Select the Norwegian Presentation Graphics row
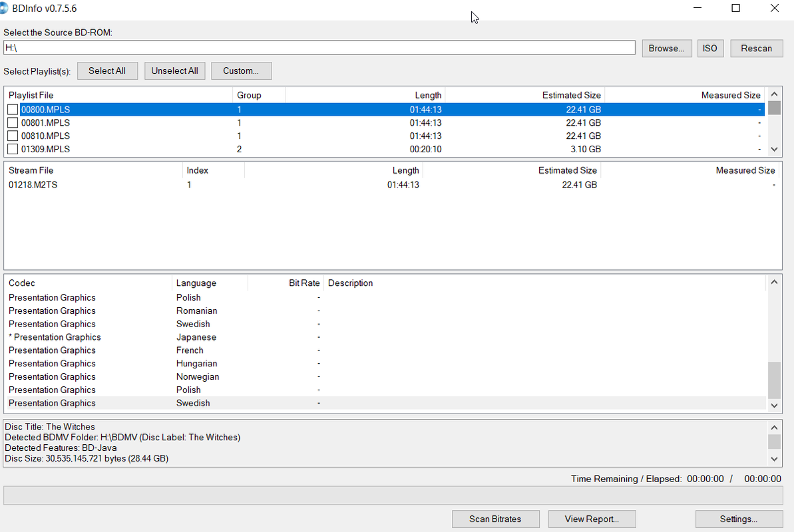The width and height of the screenshot is (794, 532). point(385,376)
